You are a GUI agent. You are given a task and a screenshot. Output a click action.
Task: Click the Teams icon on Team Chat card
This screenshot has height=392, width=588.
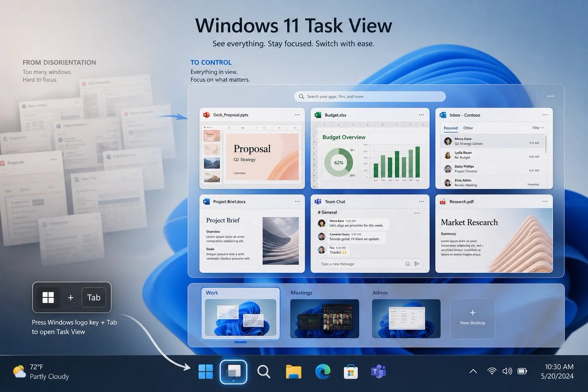[x=318, y=201]
